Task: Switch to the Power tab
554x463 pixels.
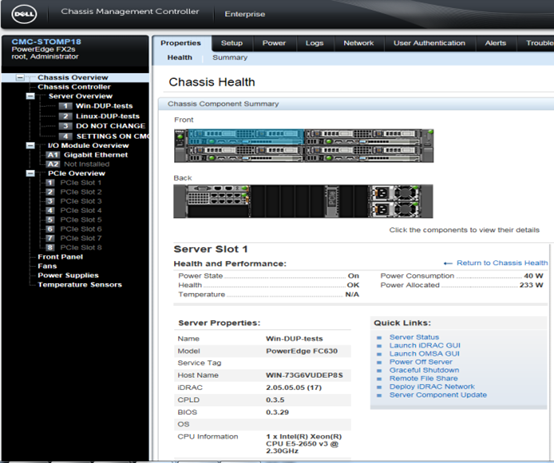Action: pos(274,43)
